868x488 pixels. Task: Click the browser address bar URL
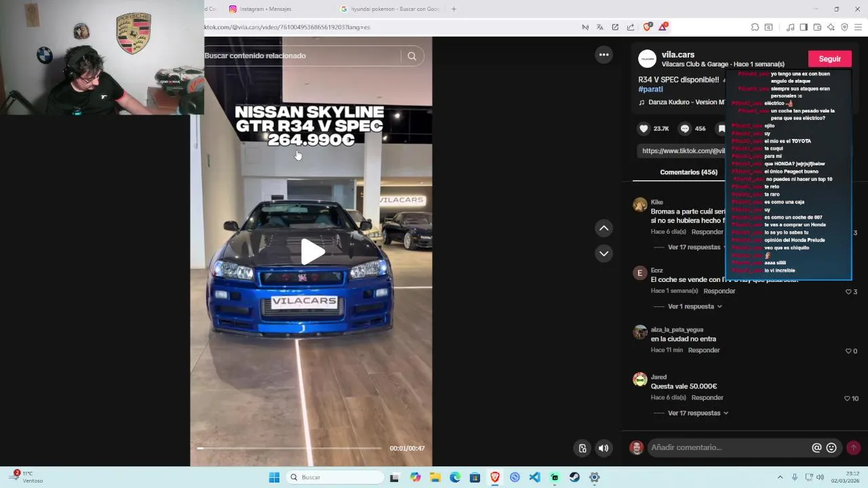(x=287, y=27)
